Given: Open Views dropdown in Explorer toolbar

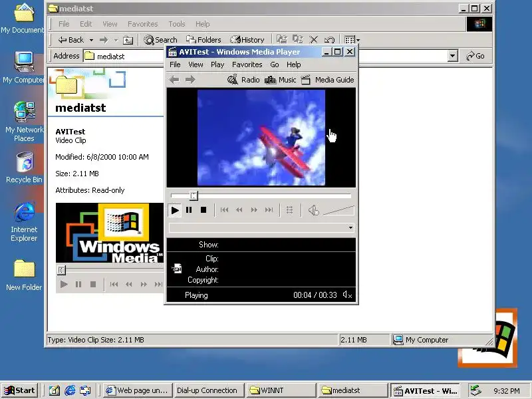Looking at the screenshot, I should 352,40.
